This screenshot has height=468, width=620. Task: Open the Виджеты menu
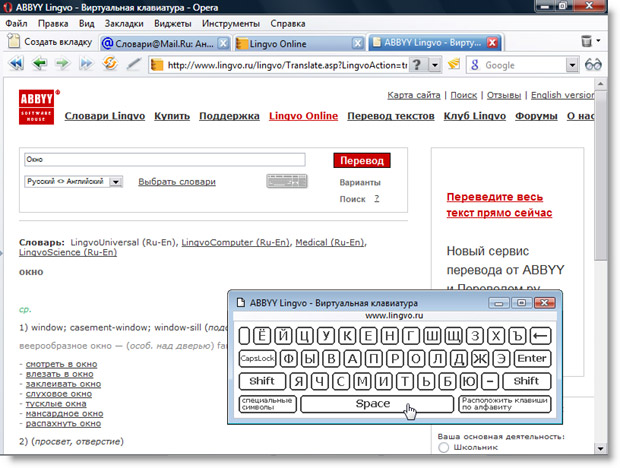point(173,24)
